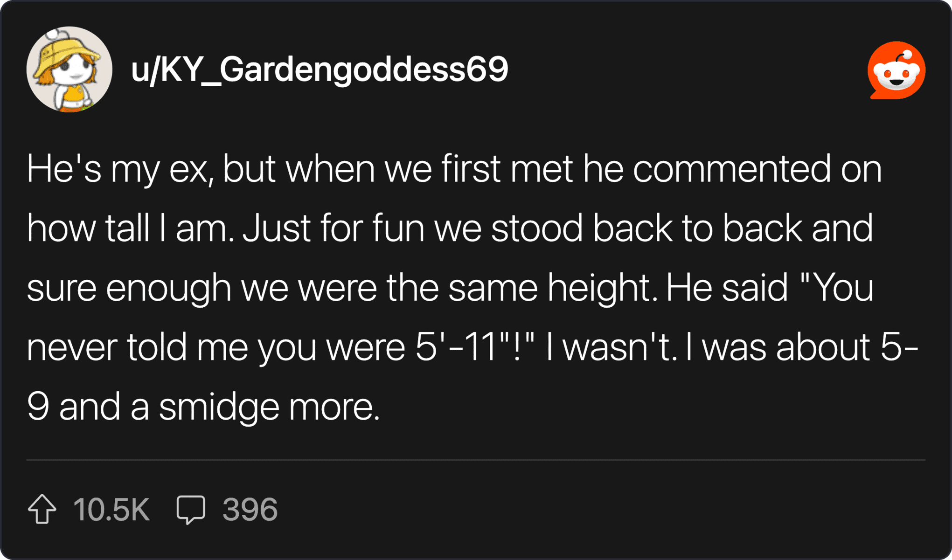Click the "He's my ex" opening text
The width and height of the screenshot is (952, 560).
pos(117,169)
